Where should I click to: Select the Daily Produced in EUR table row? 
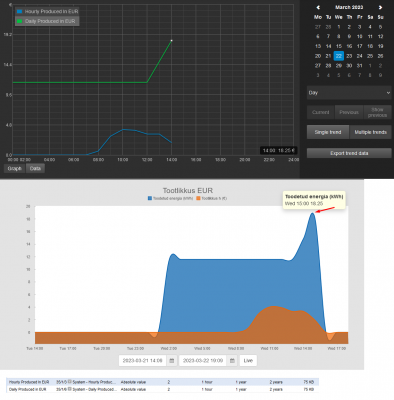point(162,389)
